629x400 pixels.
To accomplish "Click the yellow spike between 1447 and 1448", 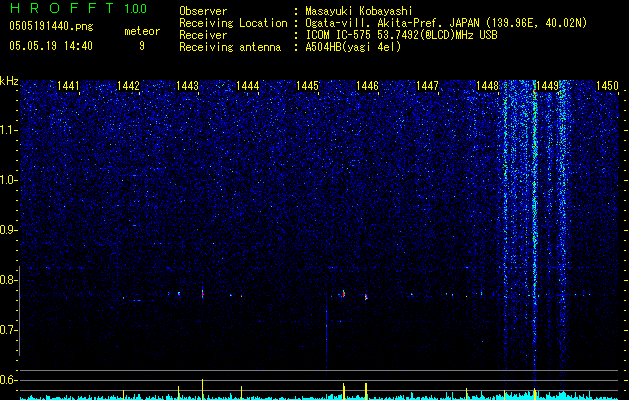I will 467,394.
